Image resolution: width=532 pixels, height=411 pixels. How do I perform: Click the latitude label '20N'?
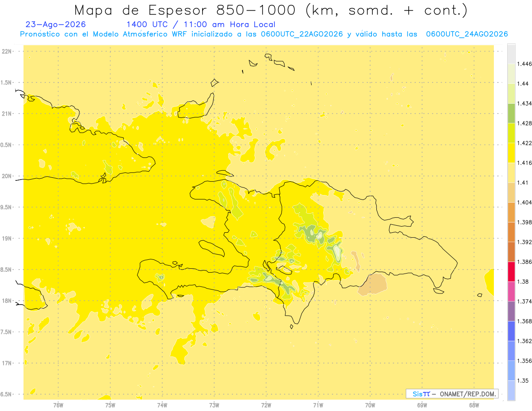(x=7, y=176)
